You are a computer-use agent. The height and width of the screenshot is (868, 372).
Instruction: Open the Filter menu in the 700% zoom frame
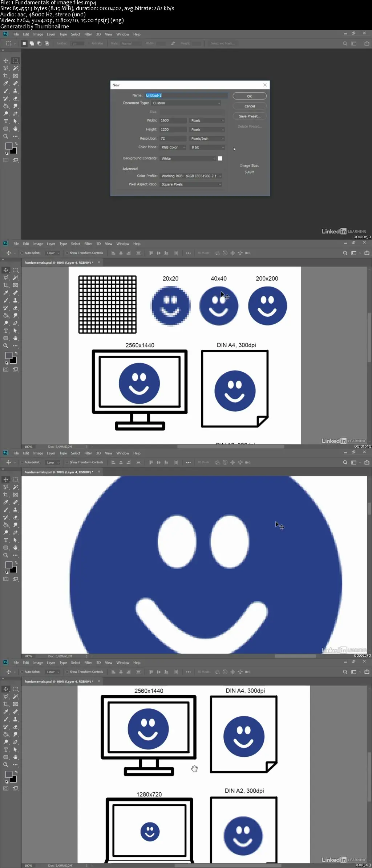88,453
